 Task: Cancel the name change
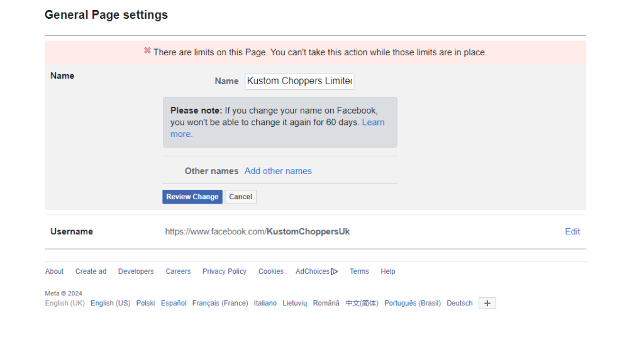240,197
